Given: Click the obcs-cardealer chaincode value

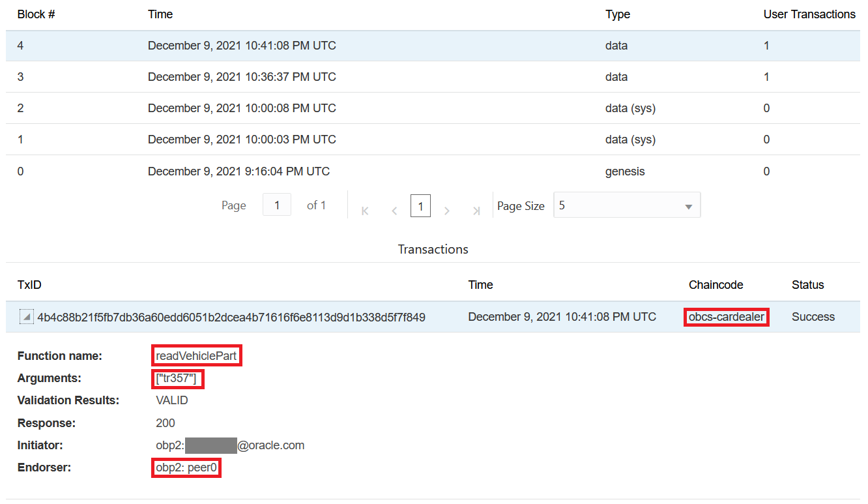Looking at the screenshot, I should pyautogui.click(x=727, y=318).
